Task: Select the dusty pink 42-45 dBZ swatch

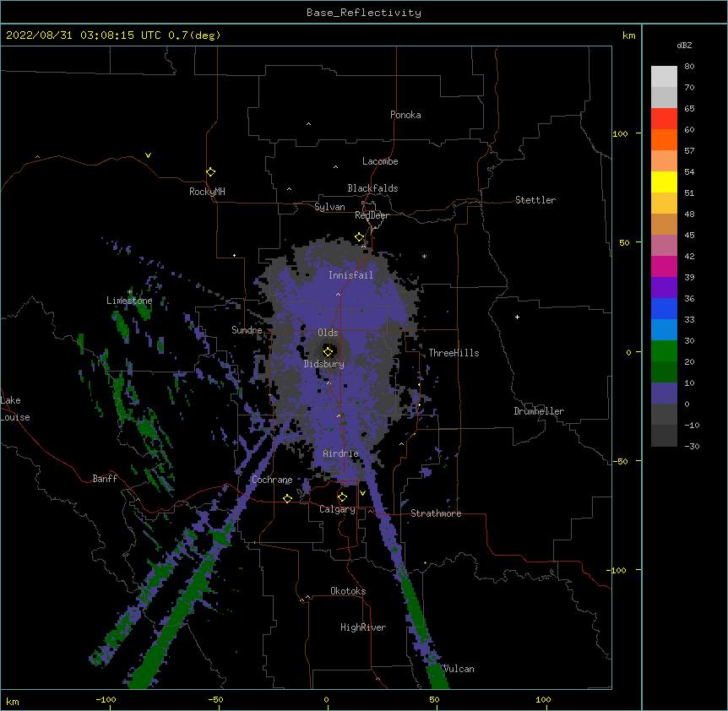Action: tap(664, 246)
